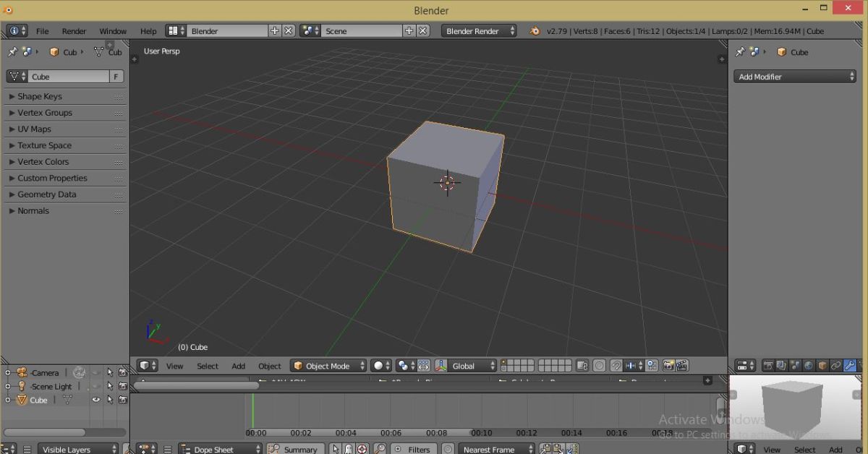Select the cube in the 3D viewport
Screen dimensions: 868x454
pos(445,187)
